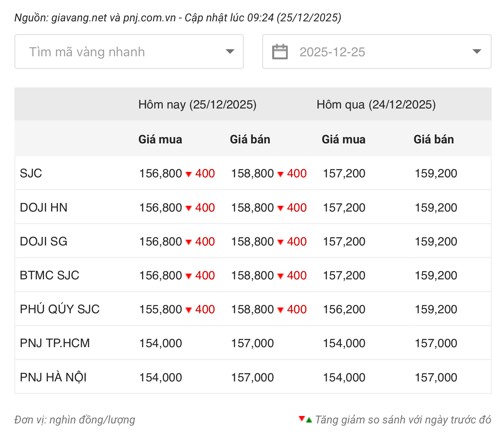Click the source text 'Nguồn: giavang.net'
Screen dimensions: 504x437
pos(61,18)
